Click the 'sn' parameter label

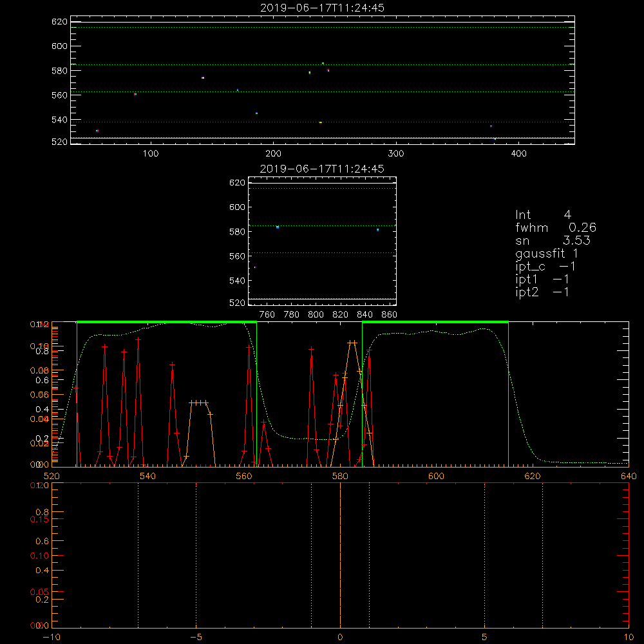click(x=522, y=240)
